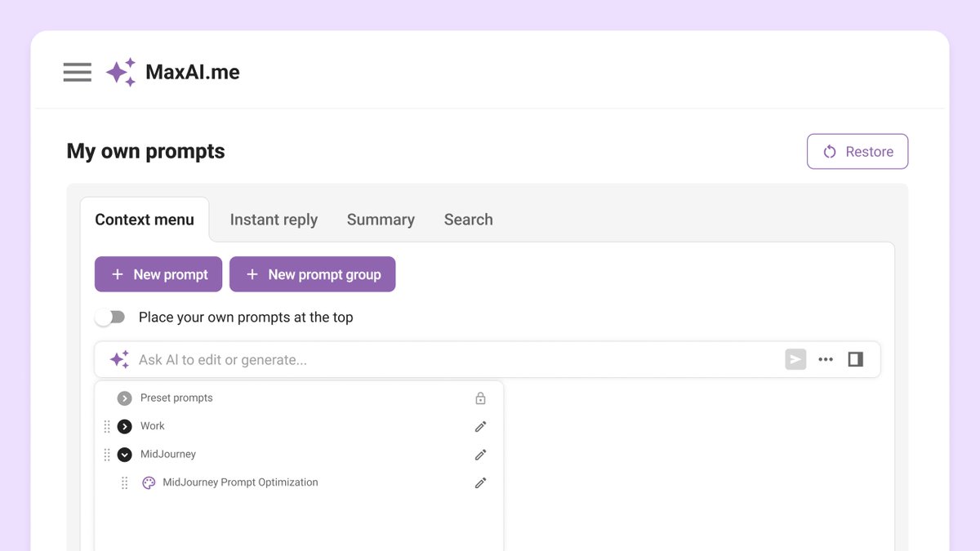This screenshot has height=551, width=980.
Task: Click the Work group label
Action: (153, 426)
